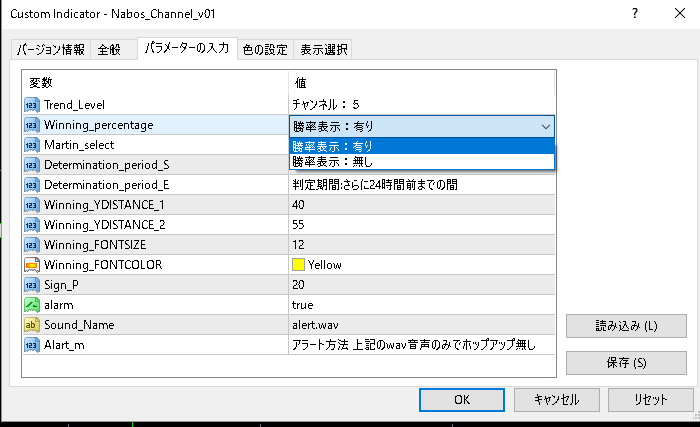The image size is (700, 427).
Task: Click the 読み込み (L) button
Action: (626, 326)
